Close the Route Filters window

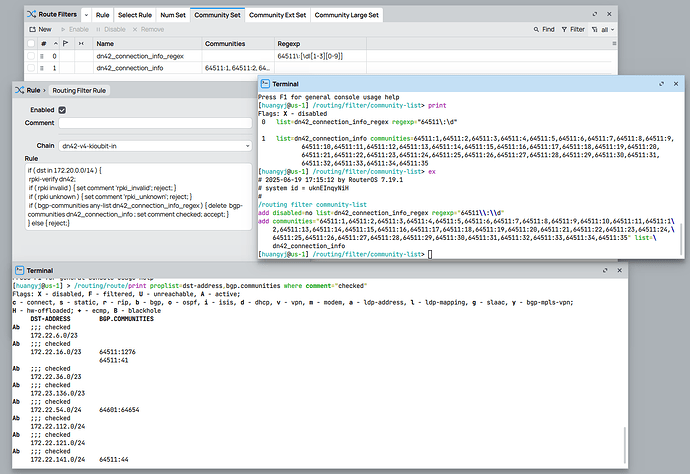pyautogui.click(x=609, y=14)
